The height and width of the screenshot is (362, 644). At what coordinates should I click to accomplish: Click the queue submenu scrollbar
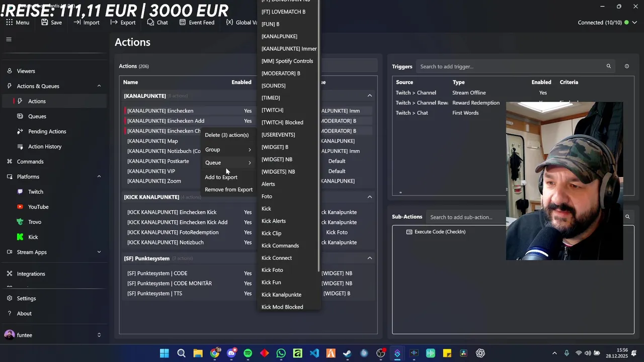point(319,136)
